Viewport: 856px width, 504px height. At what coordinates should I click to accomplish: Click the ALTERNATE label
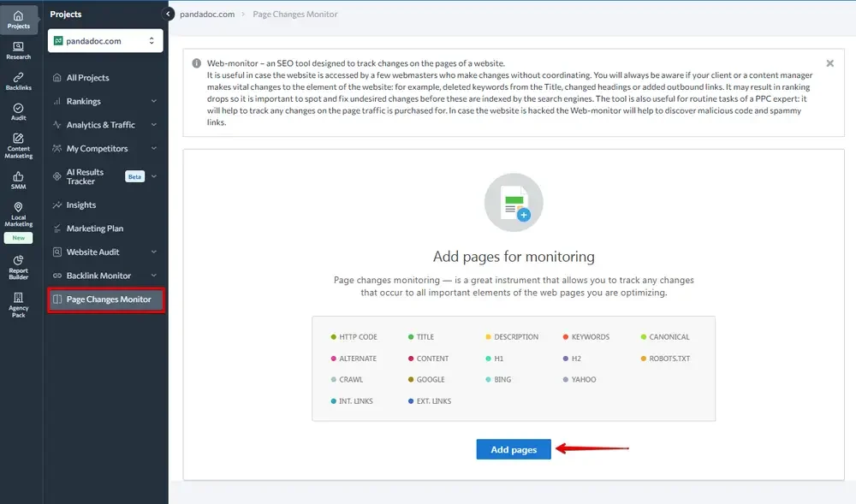coord(358,359)
